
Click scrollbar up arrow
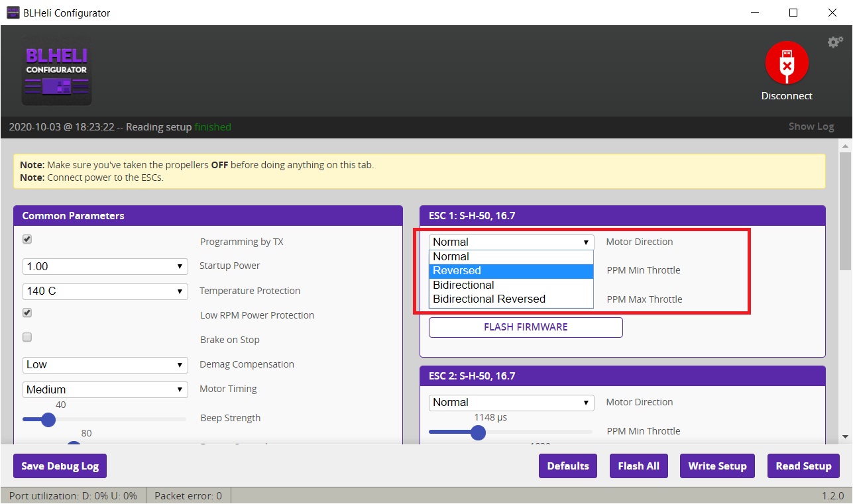[x=845, y=144]
